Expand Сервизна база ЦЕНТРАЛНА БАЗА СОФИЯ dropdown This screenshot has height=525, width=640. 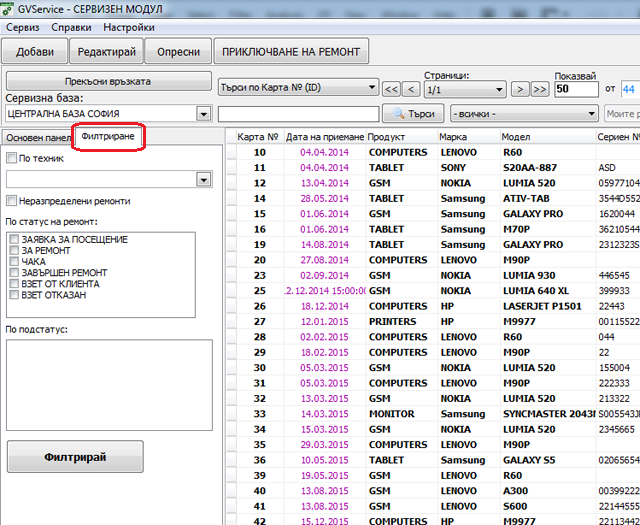(203, 114)
